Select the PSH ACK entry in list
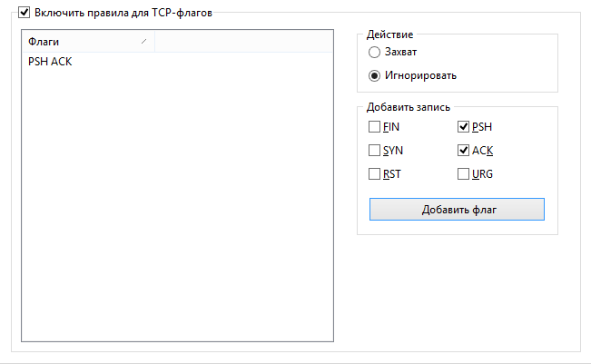 pos(51,62)
